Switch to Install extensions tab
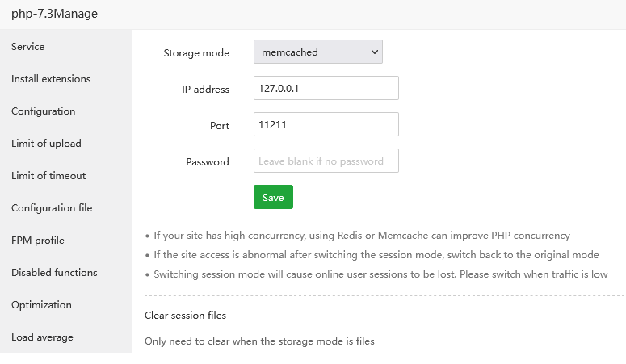Image resolution: width=626 pixels, height=364 pixels. [51, 79]
